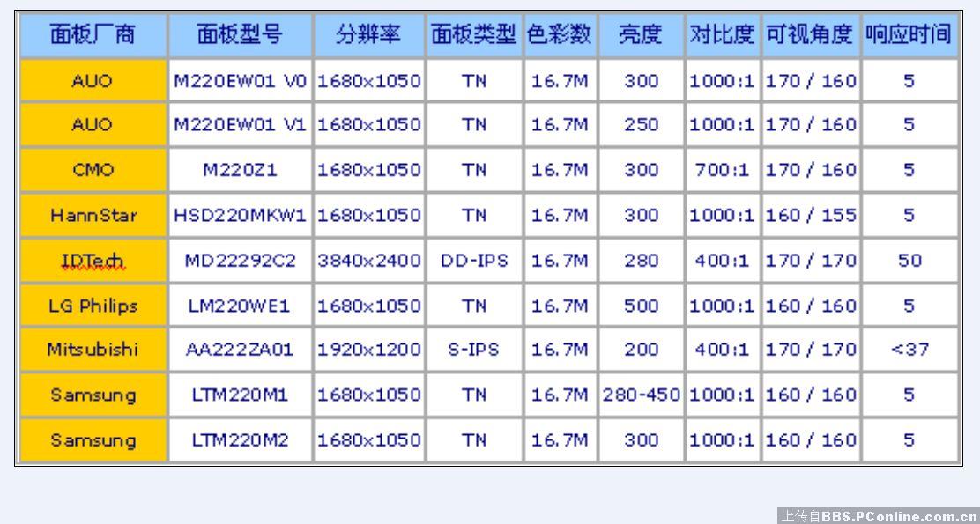Select the 面板类型 column header
The height and width of the screenshot is (524, 980).
(474, 35)
